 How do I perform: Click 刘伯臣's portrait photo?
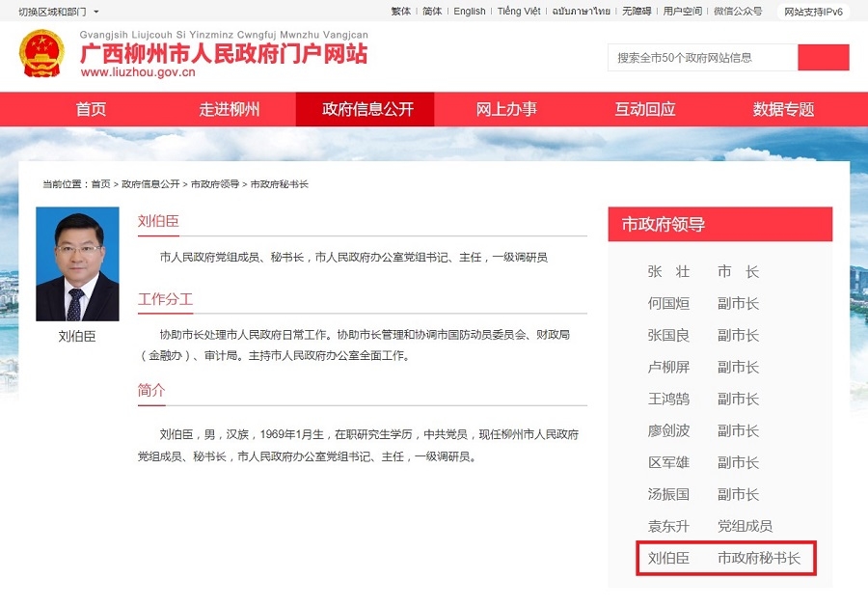[77, 263]
